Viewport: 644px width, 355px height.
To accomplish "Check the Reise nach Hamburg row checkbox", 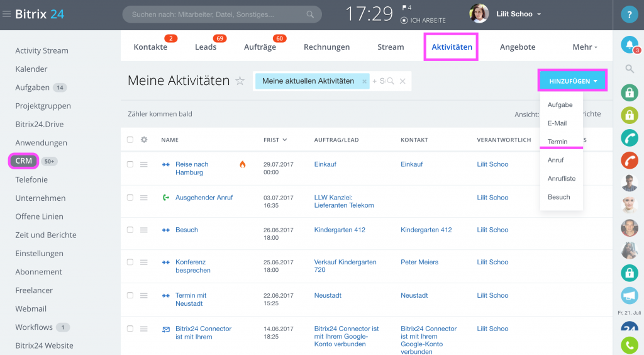I will tap(130, 164).
